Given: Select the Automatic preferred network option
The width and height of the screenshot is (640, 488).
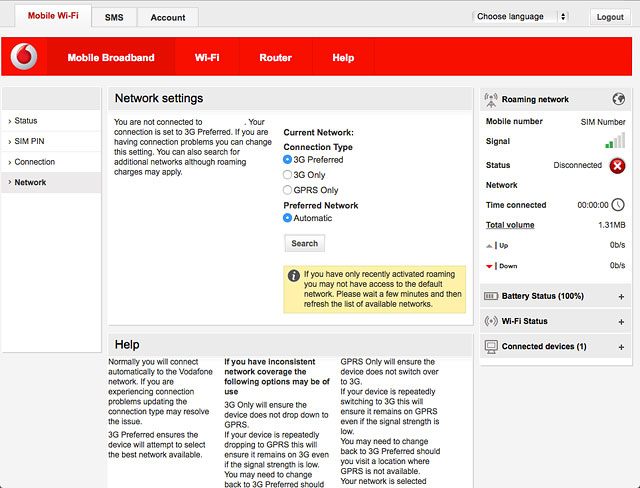Looking at the screenshot, I should (x=288, y=218).
